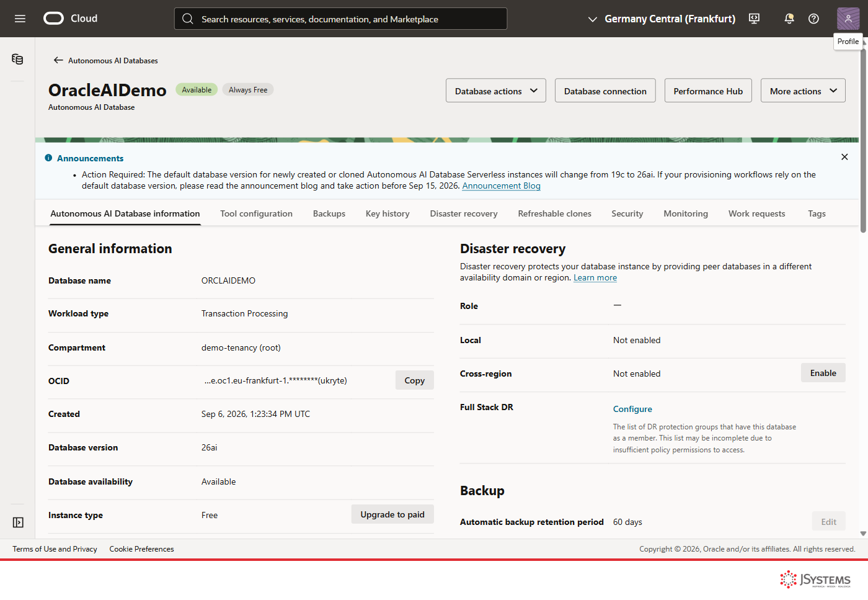Open the Disaster recovery tab
Viewport: 868px width, 600px height.
click(464, 213)
